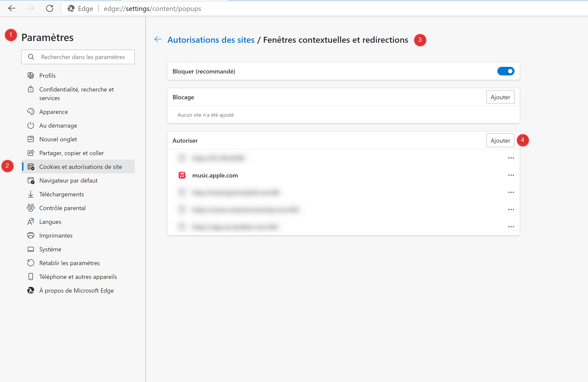Follow the Autorisations des sites link
588x382 pixels.
pos(211,40)
